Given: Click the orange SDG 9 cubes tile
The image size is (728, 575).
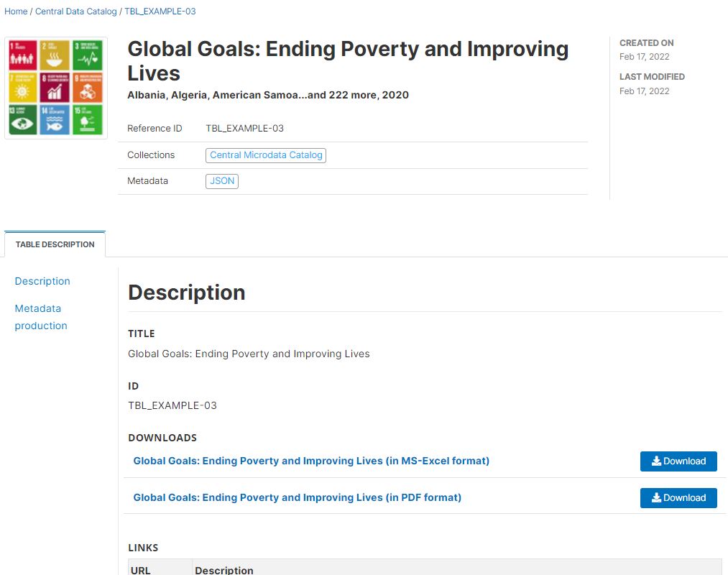Looking at the screenshot, I should click(88, 88).
